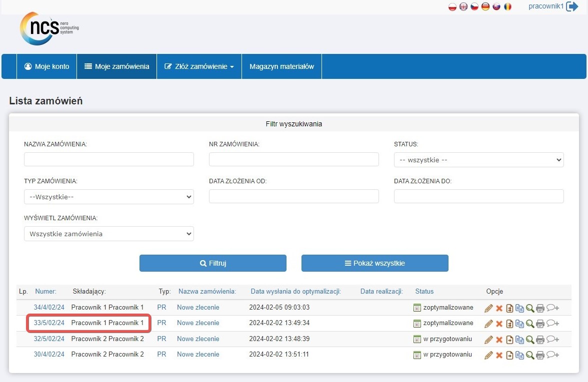Expand the Złóż zamówienie menu

click(199, 66)
